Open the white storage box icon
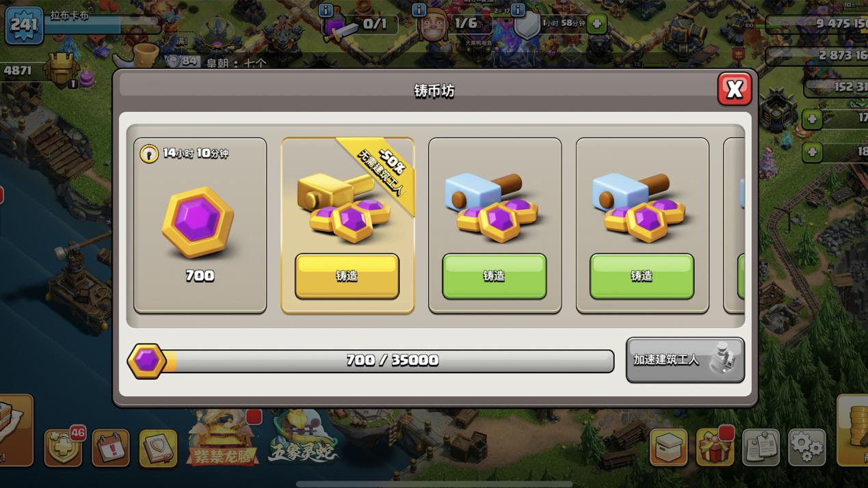Viewport: 868px width, 488px height. pyautogui.click(x=668, y=448)
